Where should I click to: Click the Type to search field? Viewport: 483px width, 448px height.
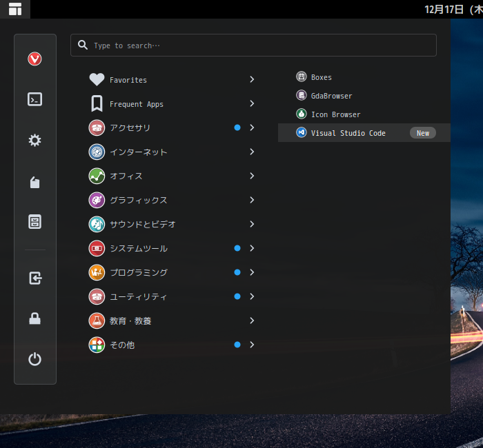click(253, 45)
